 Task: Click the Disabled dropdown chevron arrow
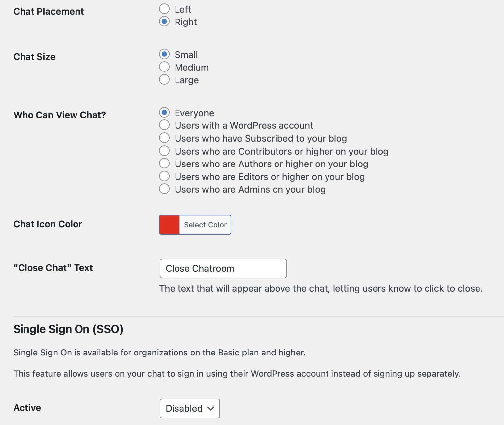coord(211,408)
